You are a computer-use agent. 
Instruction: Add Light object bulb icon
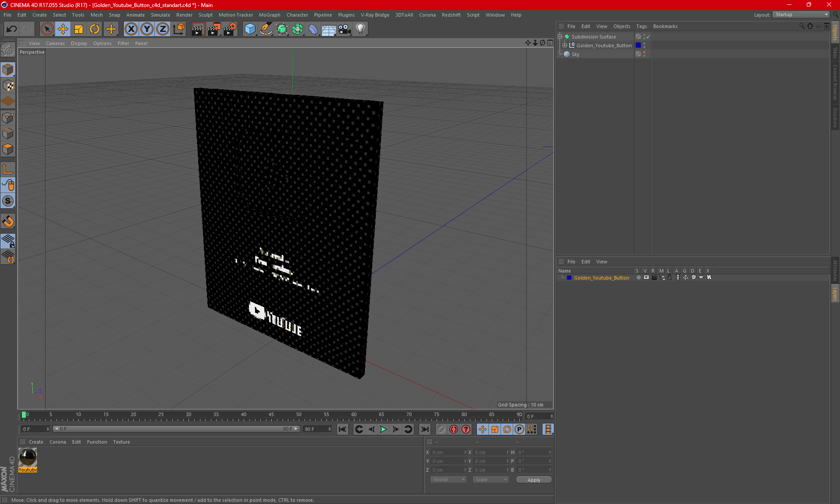click(x=360, y=29)
